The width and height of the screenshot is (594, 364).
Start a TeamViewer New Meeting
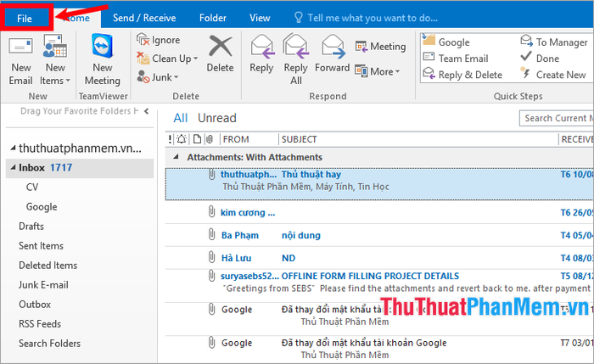103,60
